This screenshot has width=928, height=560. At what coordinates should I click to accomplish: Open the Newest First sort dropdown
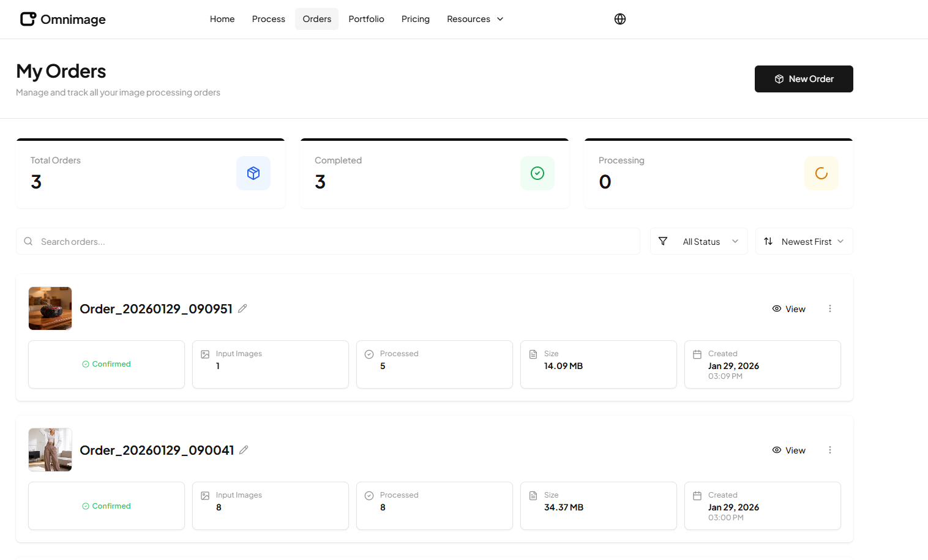pyautogui.click(x=804, y=242)
